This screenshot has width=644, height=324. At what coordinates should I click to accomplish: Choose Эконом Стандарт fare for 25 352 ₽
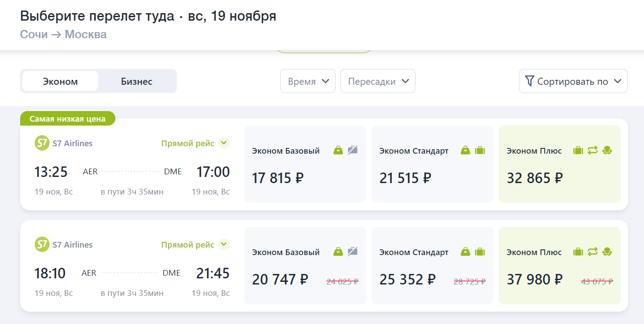coord(433,266)
